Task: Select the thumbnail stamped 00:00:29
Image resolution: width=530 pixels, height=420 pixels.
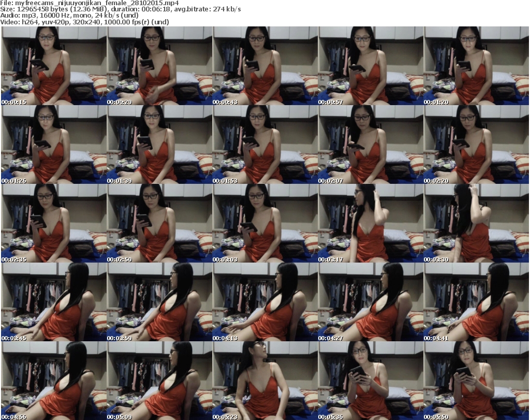Action: click(x=159, y=66)
